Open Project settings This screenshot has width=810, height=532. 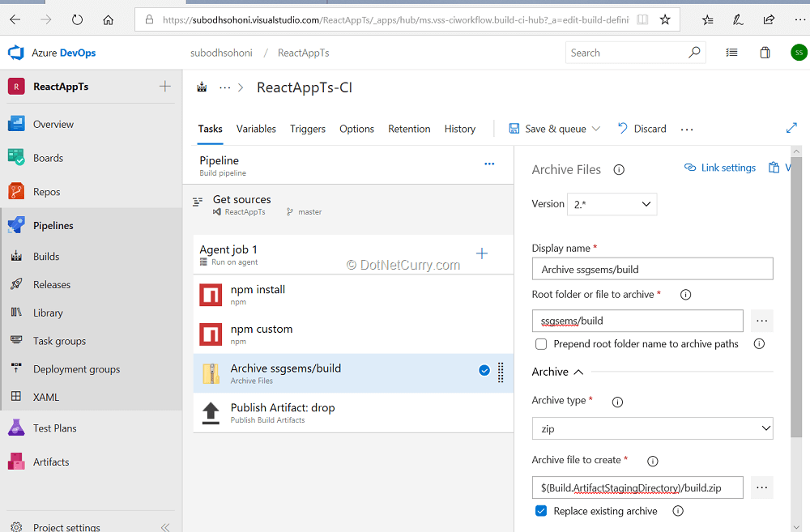pyautogui.click(x=66, y=527)
